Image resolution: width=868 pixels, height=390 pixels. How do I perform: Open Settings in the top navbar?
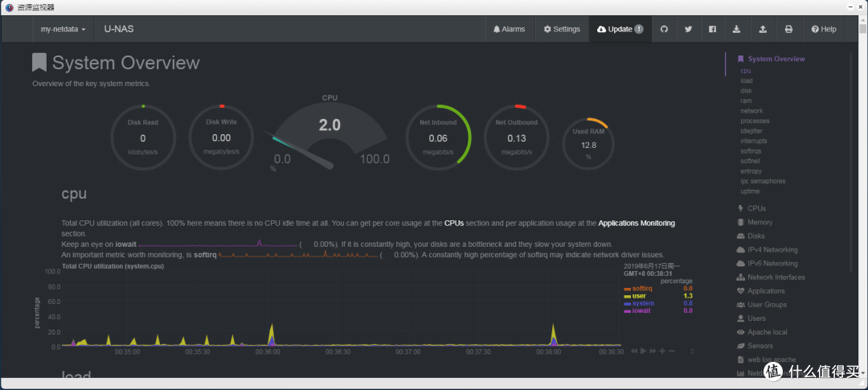point(562,30)
